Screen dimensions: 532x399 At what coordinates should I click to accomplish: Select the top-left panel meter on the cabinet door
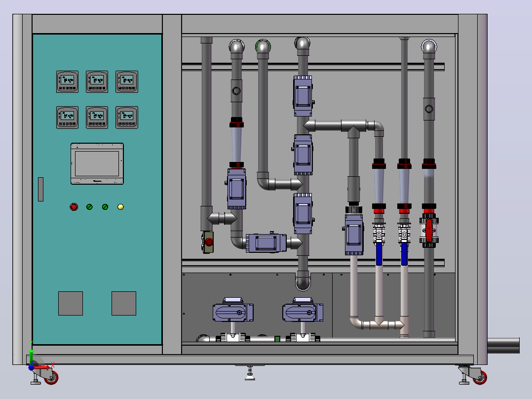click(67, 81)
